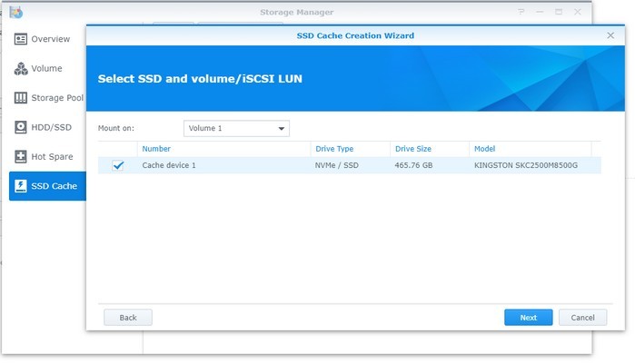Close the SSD Cache Creation Wizard
This screenshot has height=364, width=635.
pyautogui.click(x=610, y=35)
